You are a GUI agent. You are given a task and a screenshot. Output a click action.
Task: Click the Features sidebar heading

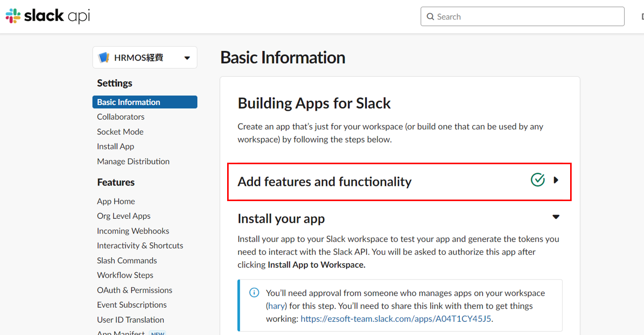[x=116, y=182]
